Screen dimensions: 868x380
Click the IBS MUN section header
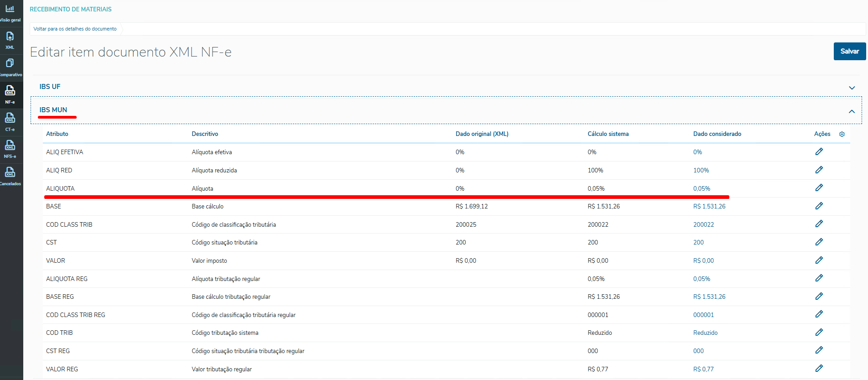(x=53, y=110)
